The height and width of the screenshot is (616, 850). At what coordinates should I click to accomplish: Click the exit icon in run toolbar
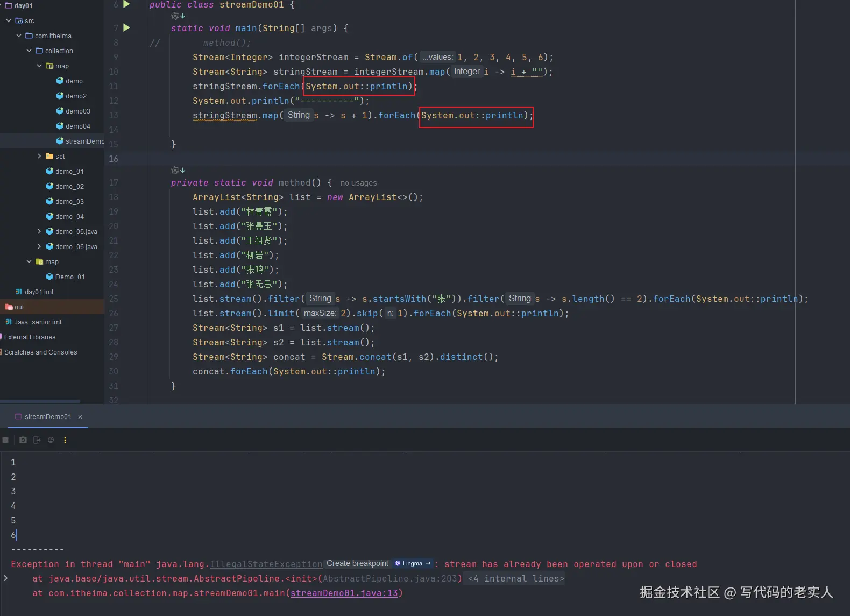pyautogui.click(x=37, y=440)
